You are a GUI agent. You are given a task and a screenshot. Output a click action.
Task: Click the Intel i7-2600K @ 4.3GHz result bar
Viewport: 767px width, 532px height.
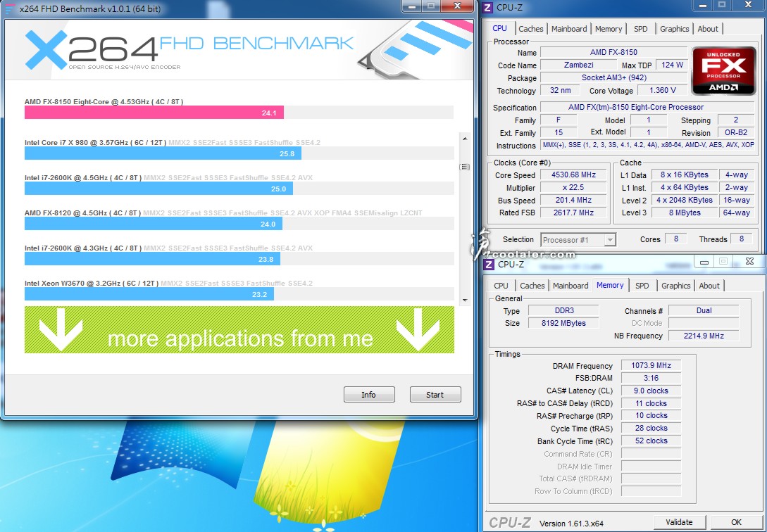pos(153,259)
